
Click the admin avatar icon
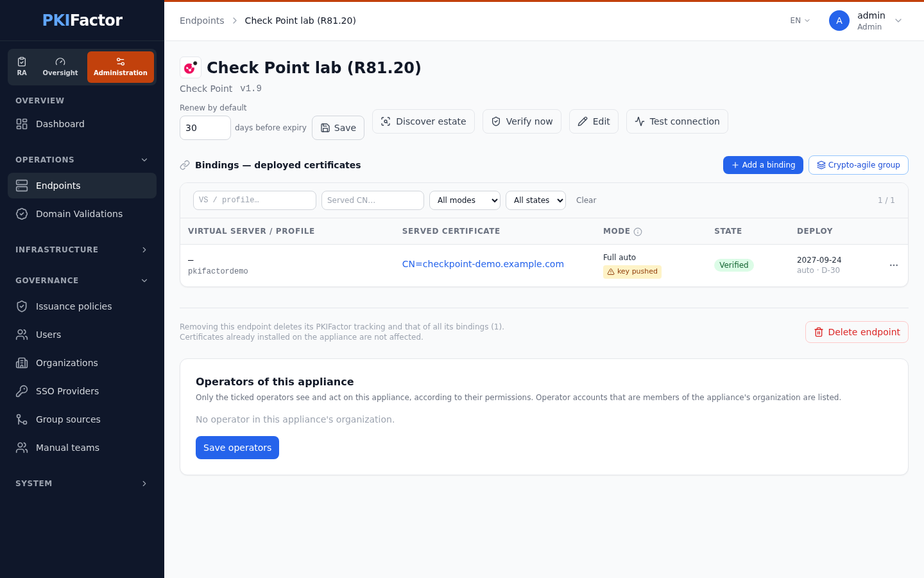point(839,21)
